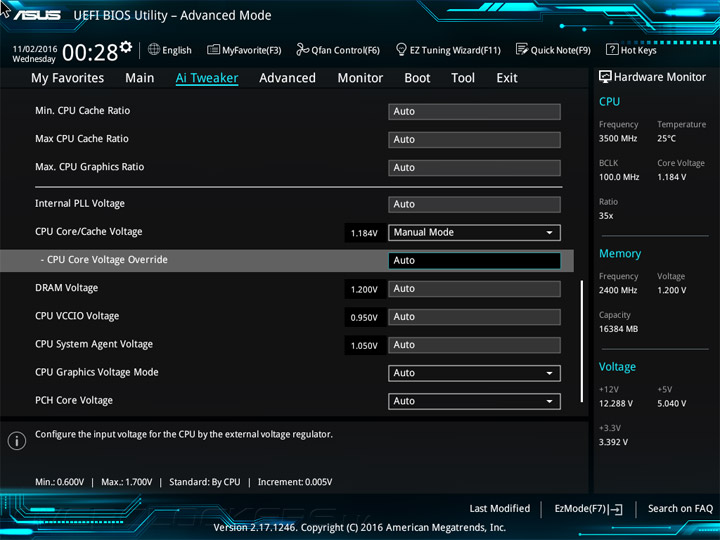The image size is (720, 540).
Task: Open Quick Note(F9)
Action: pos(553,50)
